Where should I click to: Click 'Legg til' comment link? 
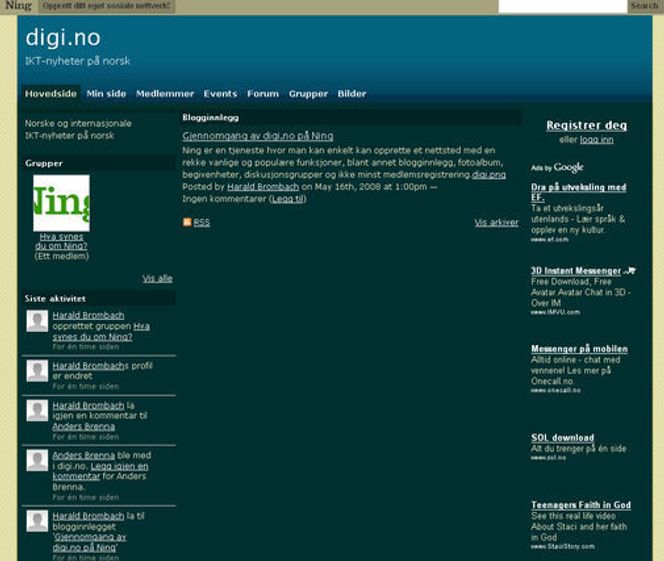[x=288, y=199]
